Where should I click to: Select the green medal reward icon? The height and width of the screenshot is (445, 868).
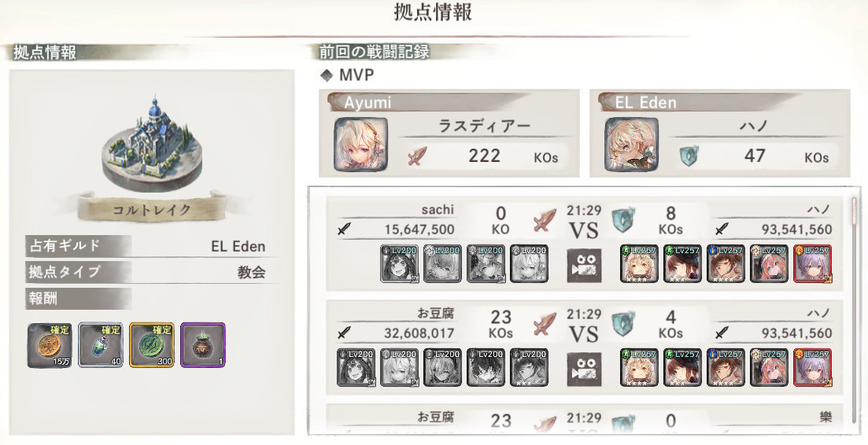[x=152, y=345]
